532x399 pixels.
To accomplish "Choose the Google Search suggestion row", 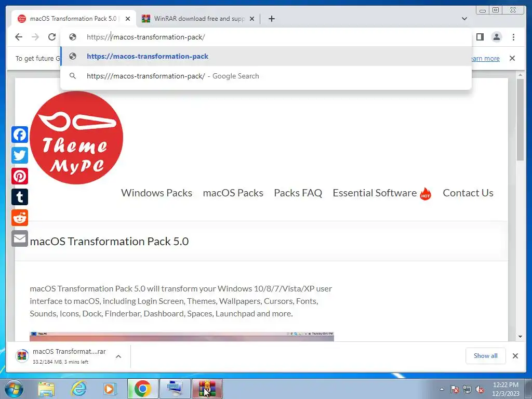I will (266, 76).
